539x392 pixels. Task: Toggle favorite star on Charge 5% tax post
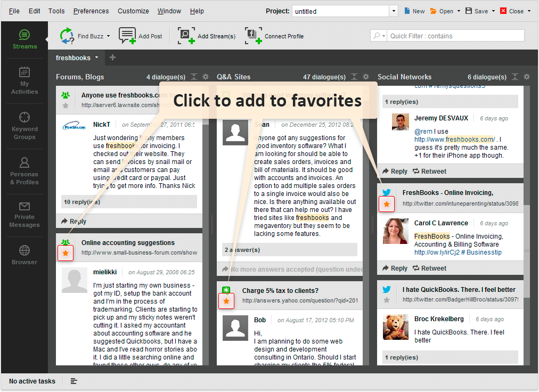(226, 301)
